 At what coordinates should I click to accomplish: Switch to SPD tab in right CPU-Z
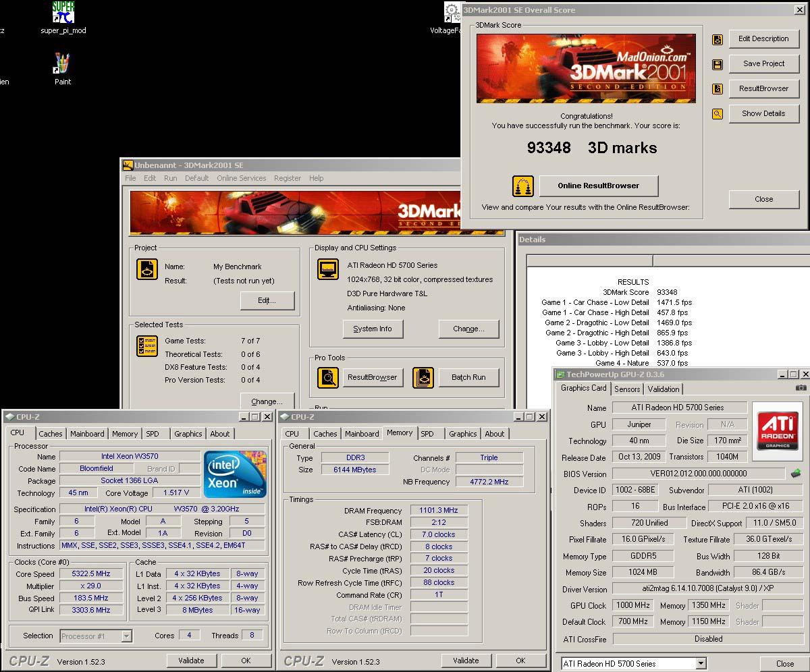[x=427, y=434]
